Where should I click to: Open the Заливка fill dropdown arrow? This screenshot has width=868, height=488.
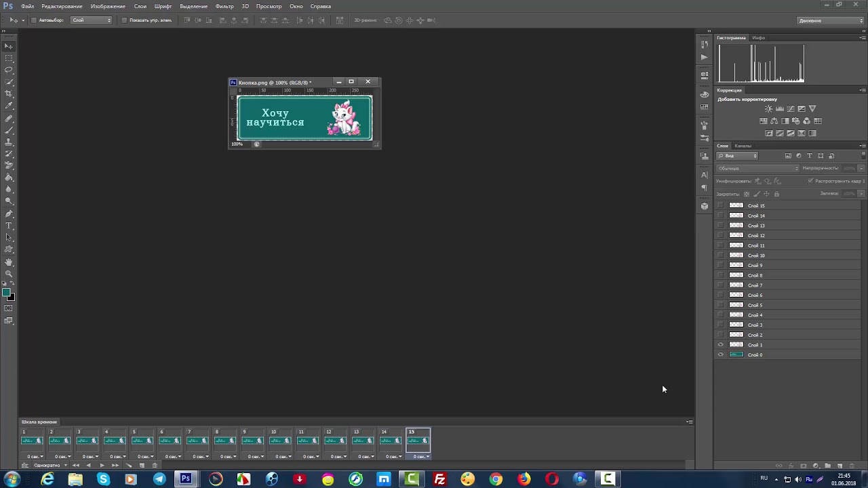pyautogui.click(x=861, y=194)
